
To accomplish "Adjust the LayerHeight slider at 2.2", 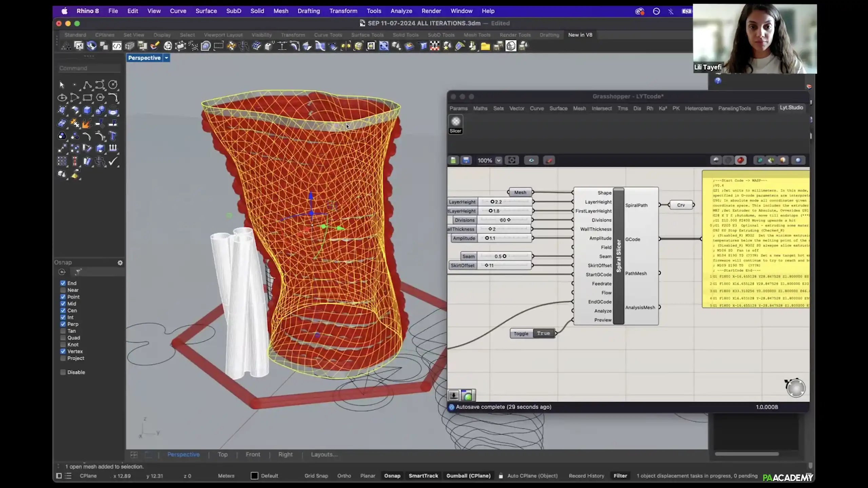I will pyautogui.click(x=493, y=202).
